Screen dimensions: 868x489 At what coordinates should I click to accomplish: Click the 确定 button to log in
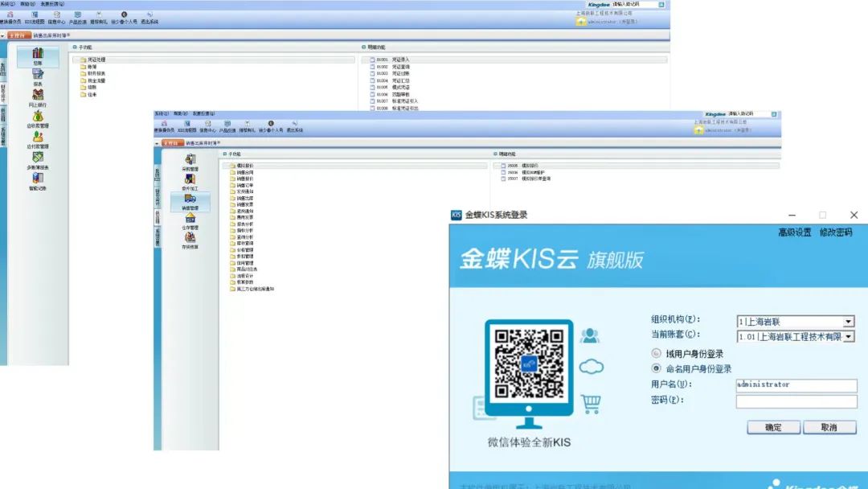pos(773,427)
